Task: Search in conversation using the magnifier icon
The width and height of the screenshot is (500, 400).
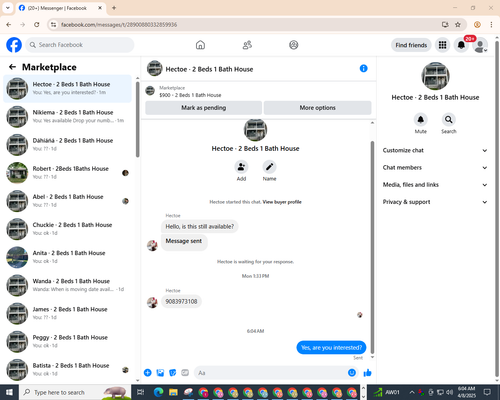Action: (x=449, y=119)
